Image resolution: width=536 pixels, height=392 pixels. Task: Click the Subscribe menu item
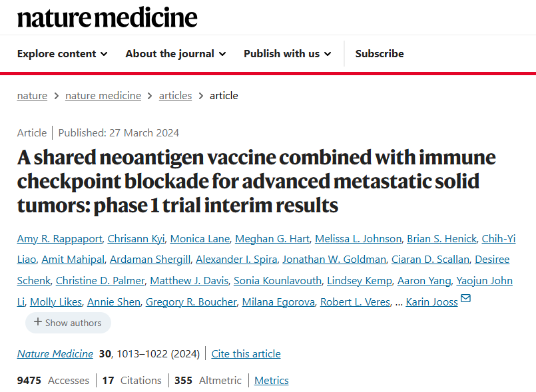tap(380, 54)
